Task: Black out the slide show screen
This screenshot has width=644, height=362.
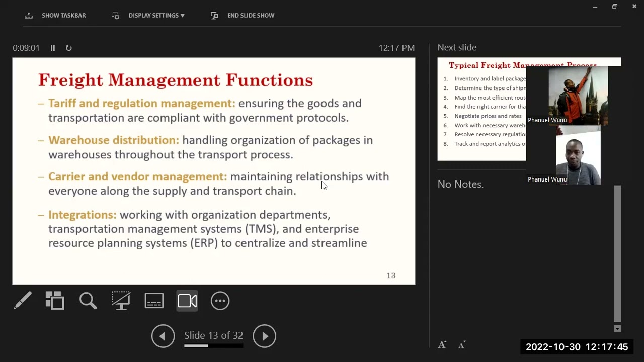Action: coord(121,301)
